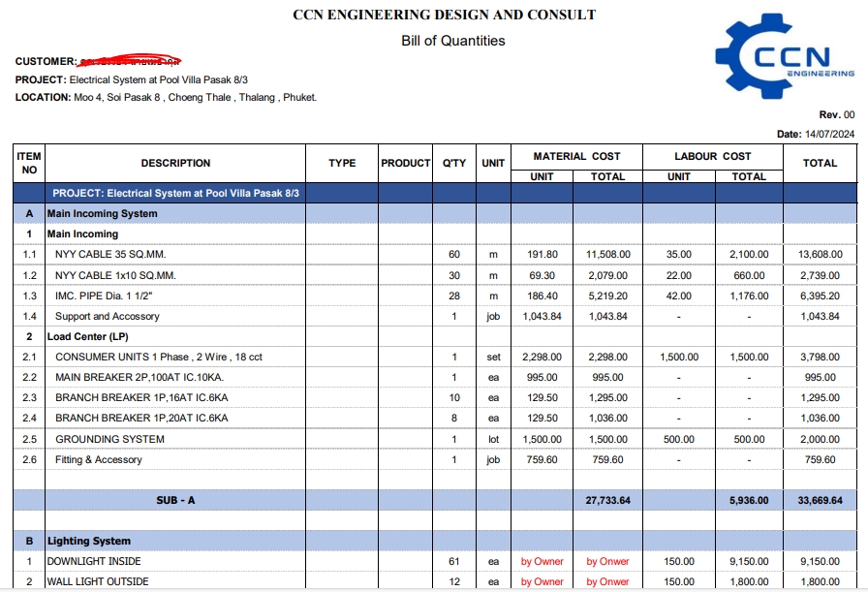
Task: Click the 'SUB - A' subtotal label
Action: (175, 501)
